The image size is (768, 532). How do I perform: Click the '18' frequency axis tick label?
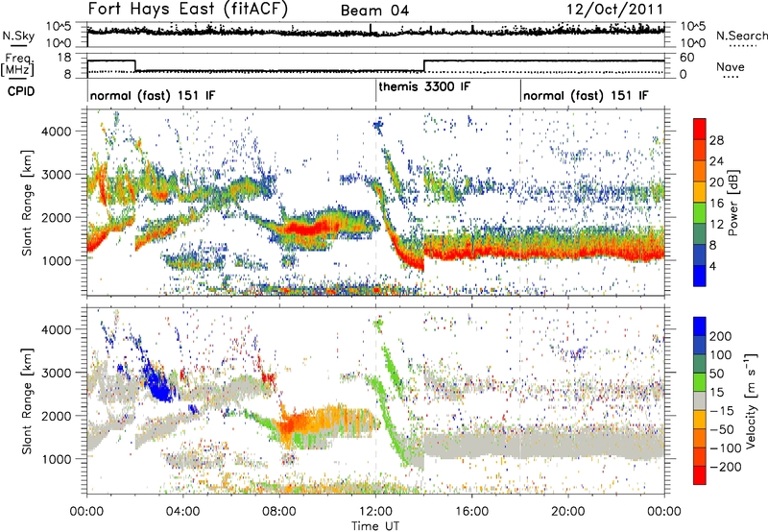coord(64,58)
